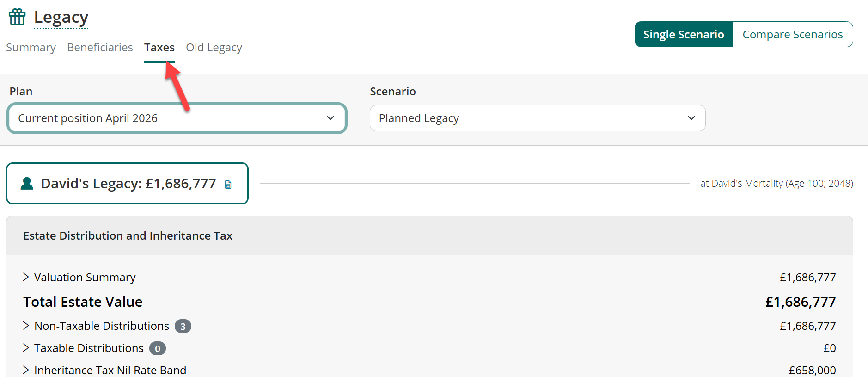The image size is (868, 377).
Task: Click the Scenario dropdown chevron arrow
Action: [x=691, y=118]
